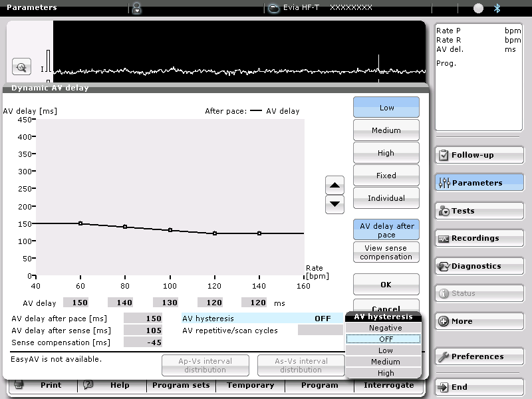Select the Low AV delay preset
Viewport: 532px width, 399px height.
pos(386,108)
